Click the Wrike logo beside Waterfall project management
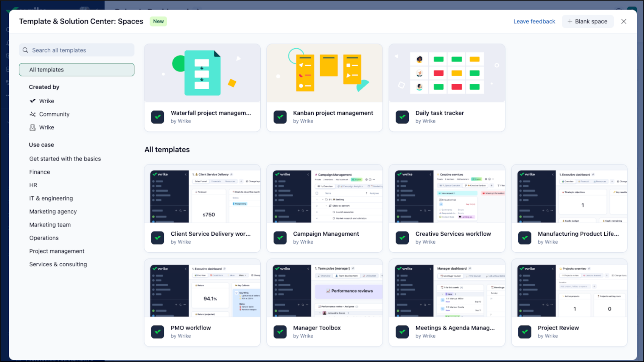 click(x=157, y=117)
